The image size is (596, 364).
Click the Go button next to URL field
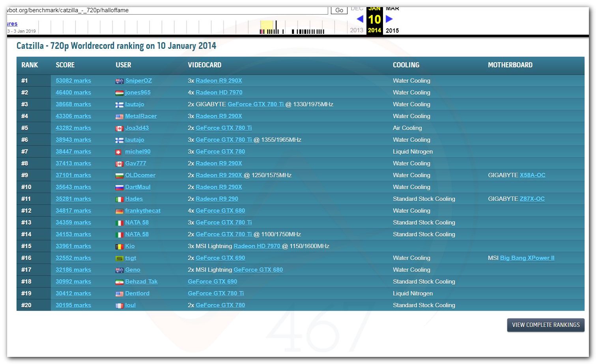(x=339, y=10)
